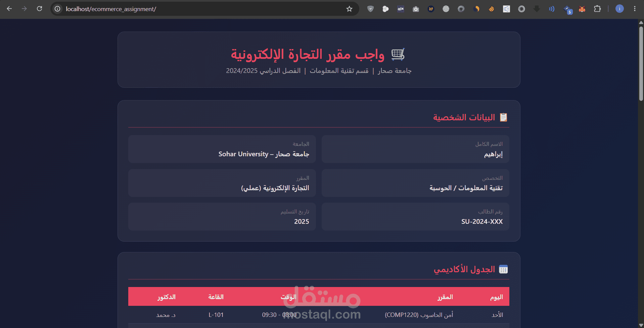The image size is (644, 328).
Task: Open the shield extension icon
Action: (x=370, y=9)
